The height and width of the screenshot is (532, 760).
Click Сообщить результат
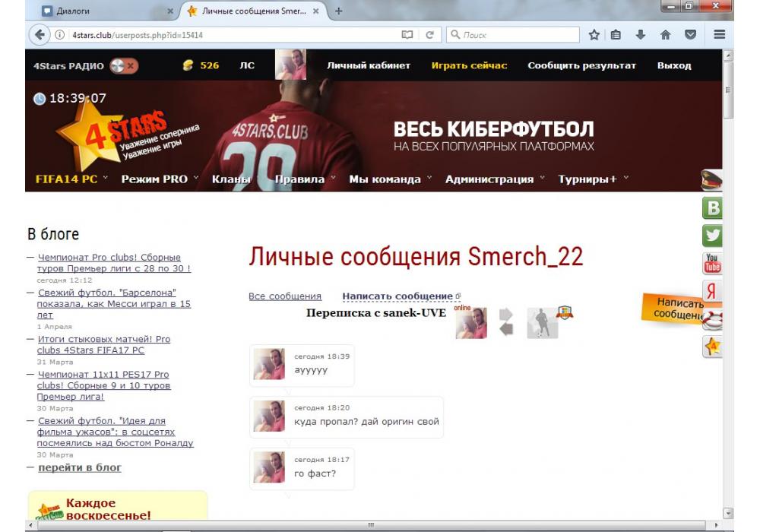click(x=581, y=65)
